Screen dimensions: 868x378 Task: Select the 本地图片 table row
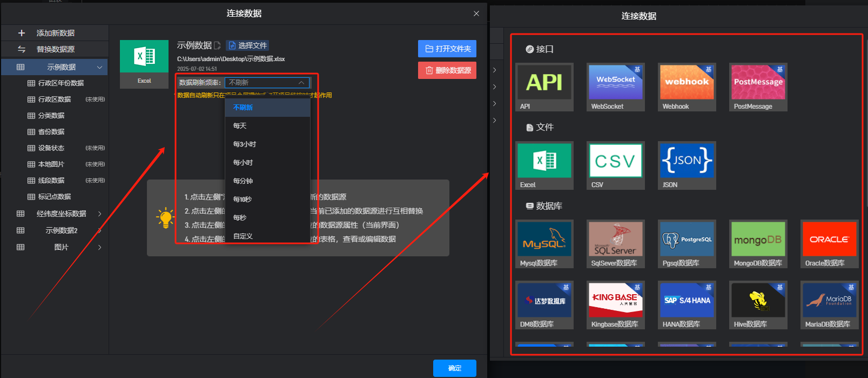[55, 164]
